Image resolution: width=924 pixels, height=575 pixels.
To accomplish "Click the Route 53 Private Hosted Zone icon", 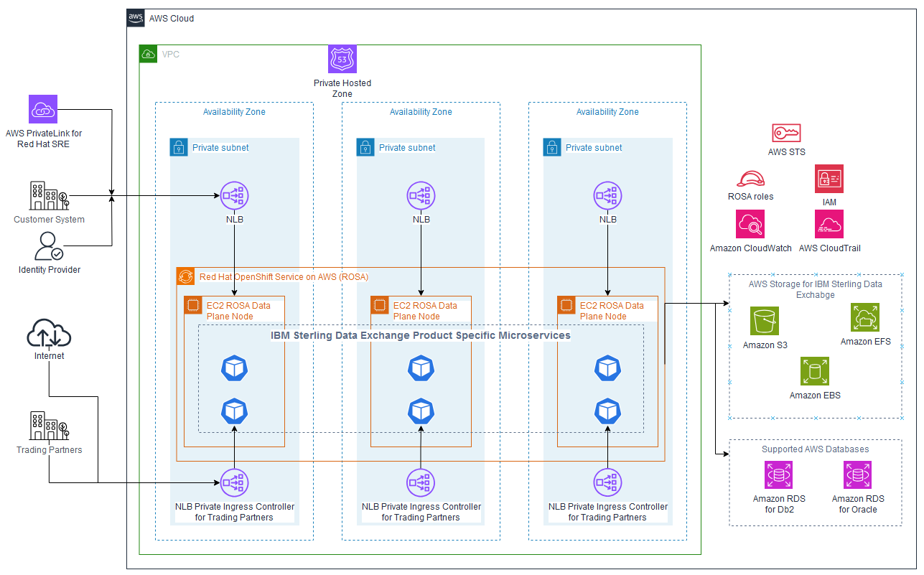I will [342, 58].
